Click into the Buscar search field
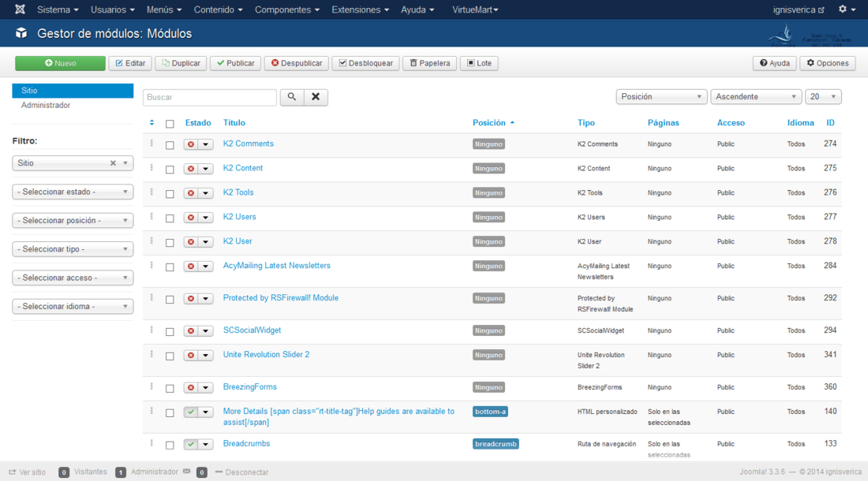 point(210,97)
